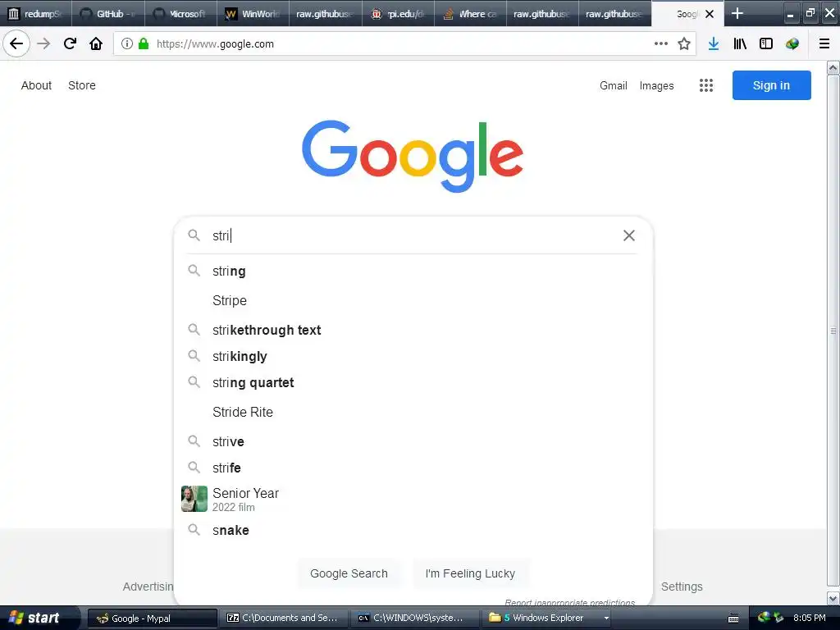Screen dimensions: 840x630
Task: Expand the Windows Explorer taskbar group arrow
Action: [606, 618]
